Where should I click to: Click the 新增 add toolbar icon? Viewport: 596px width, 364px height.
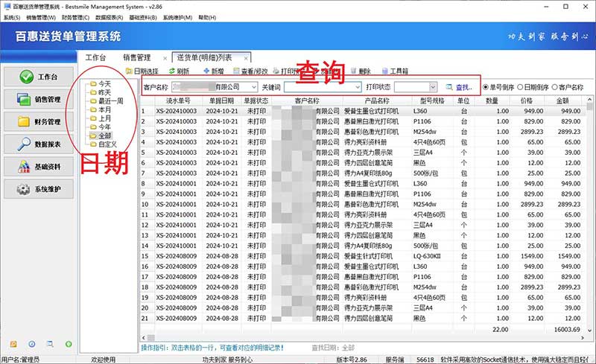[x=212, y=71]
